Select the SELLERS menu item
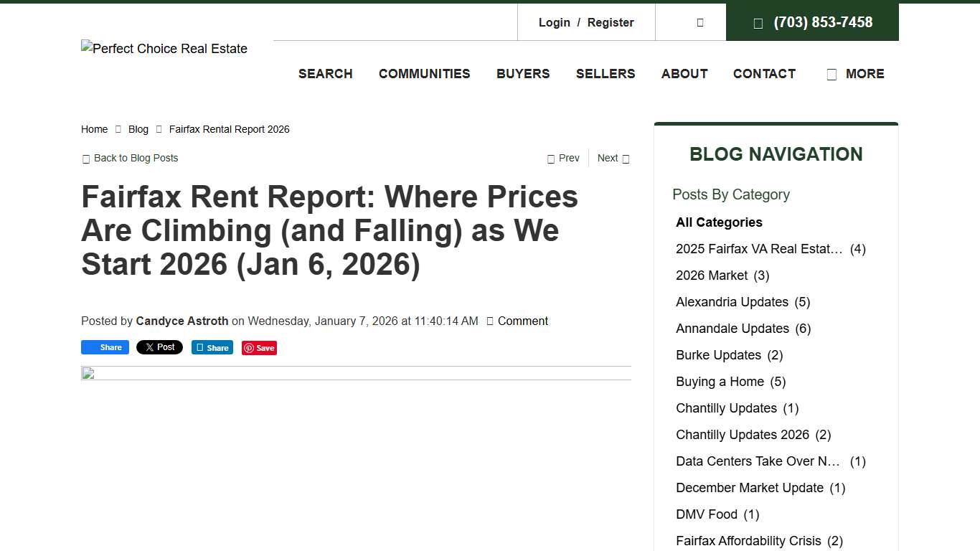Image resolution: width=980 pixels, height=551 pixels. click(606, 74)
